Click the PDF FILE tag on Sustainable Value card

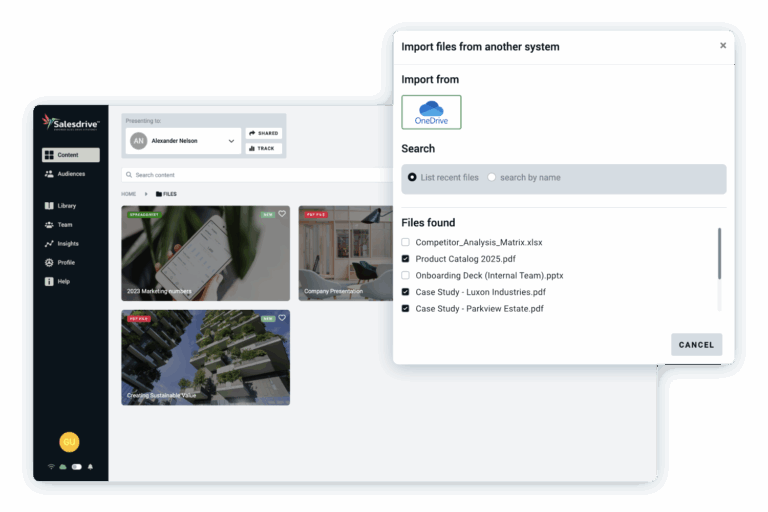(x=139, y=319)
